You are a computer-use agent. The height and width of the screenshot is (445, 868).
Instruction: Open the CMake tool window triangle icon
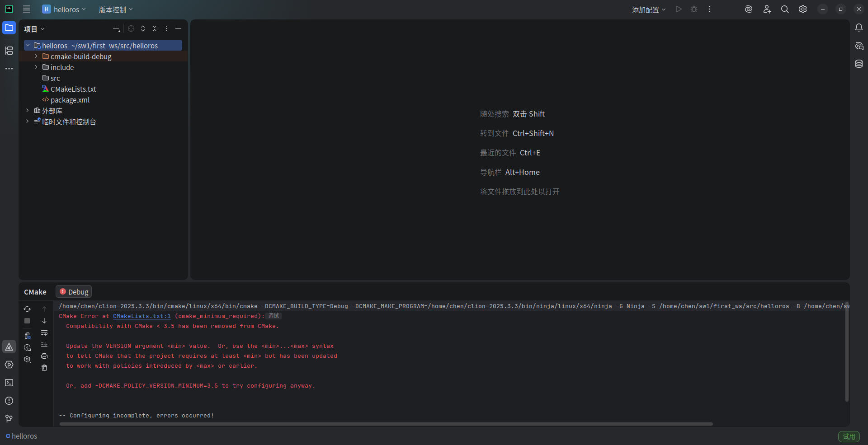click(x=9, y=347)
